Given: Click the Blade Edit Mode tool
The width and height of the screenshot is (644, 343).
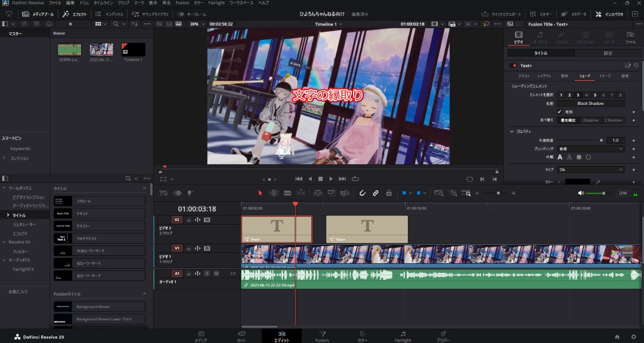Looking at the screenshot, I should tap(287, 193).
